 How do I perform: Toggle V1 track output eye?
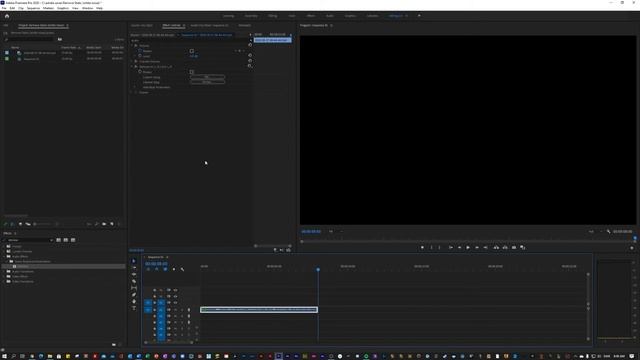click(175, 302)
